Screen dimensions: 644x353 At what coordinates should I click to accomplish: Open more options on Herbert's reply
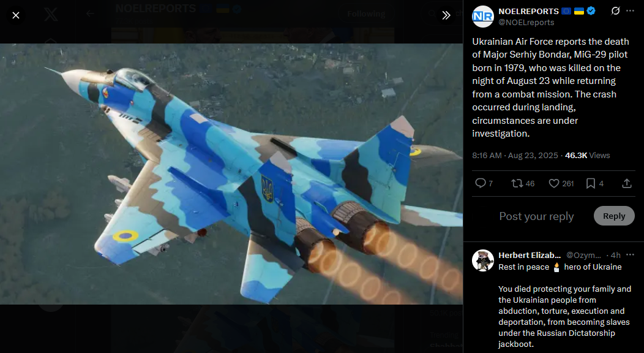click(x=631, y=255)
